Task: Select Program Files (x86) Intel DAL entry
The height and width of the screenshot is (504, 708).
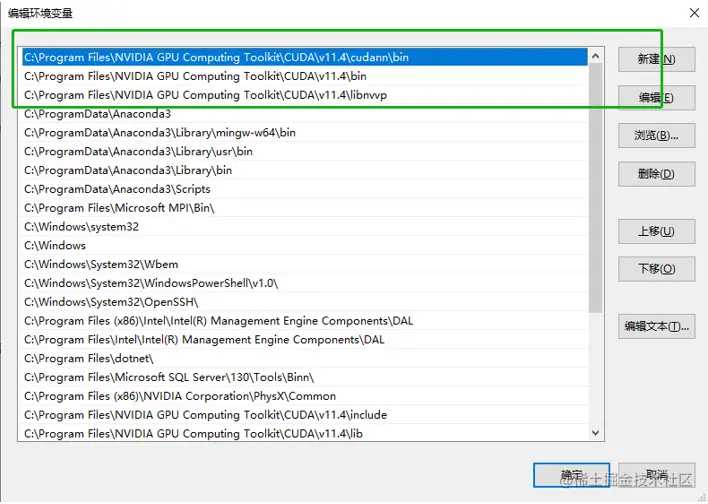Action: click(x=305, y=321)
